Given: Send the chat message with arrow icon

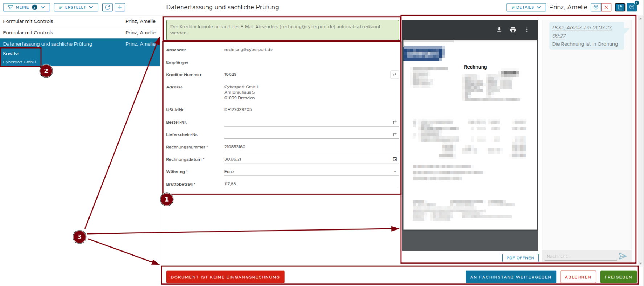Looking at the screenshot, I should click(x=623, y=256).
